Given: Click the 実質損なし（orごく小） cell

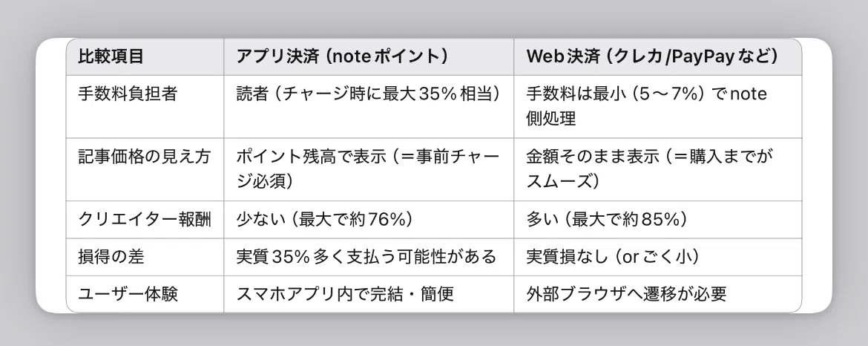Looking at the screenshot, I should (657, 257).
